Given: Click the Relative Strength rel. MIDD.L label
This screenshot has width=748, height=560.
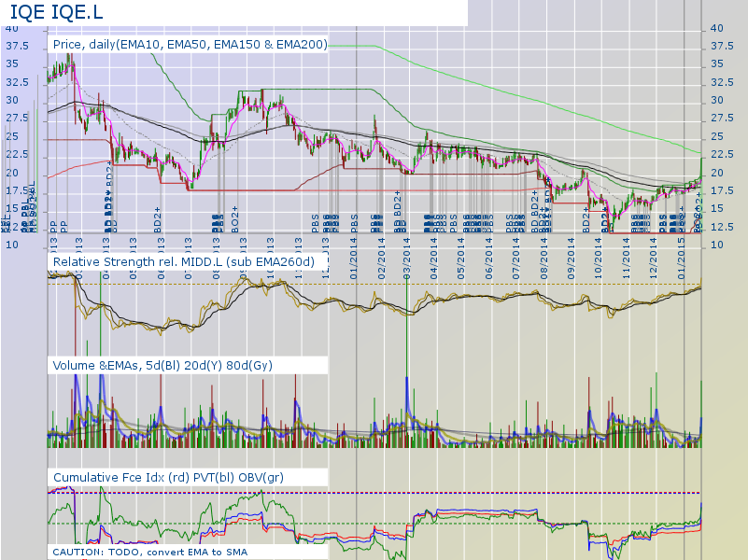Looking at the screenshot, I should tap(184, 261).
